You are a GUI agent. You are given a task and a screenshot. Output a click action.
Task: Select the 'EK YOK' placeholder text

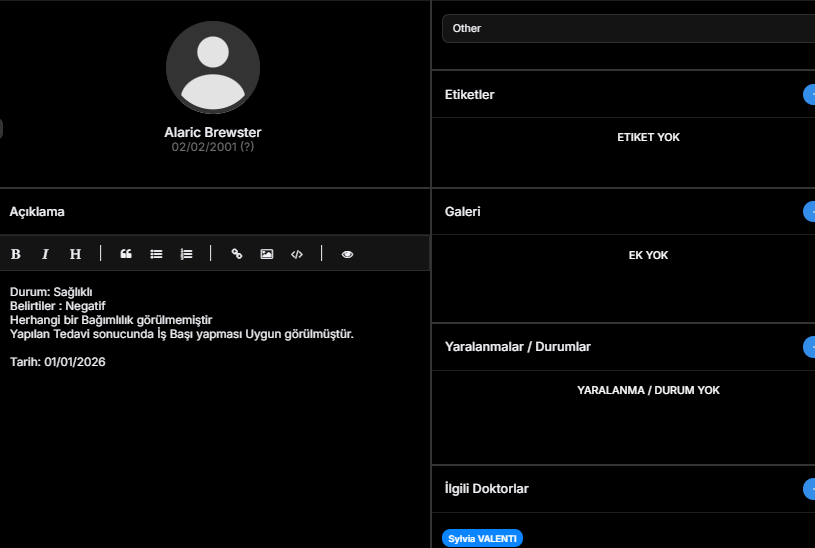(648, 255)
